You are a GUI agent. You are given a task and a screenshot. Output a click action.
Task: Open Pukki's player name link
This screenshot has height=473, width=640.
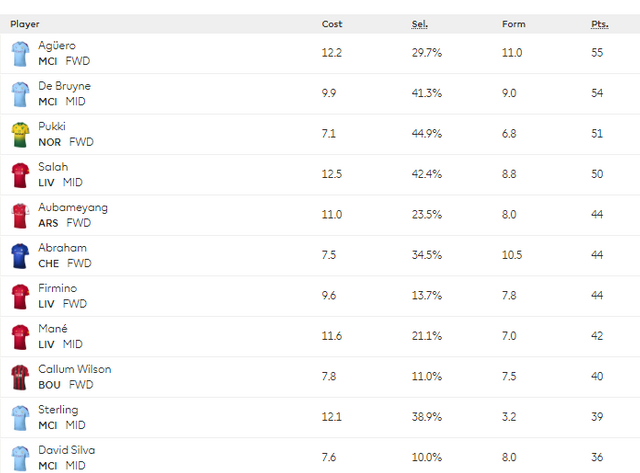52,126
